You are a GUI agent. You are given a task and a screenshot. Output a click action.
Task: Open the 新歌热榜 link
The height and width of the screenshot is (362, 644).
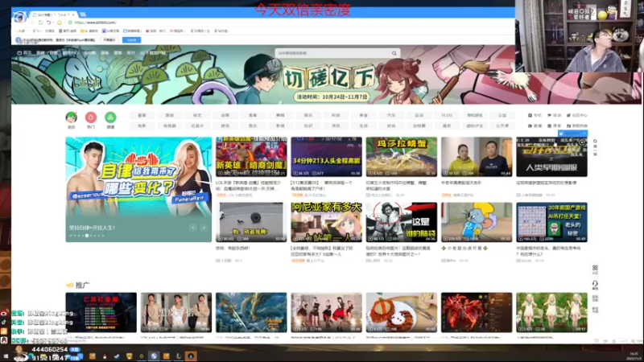pyautogui.click(x=577, y=126)
